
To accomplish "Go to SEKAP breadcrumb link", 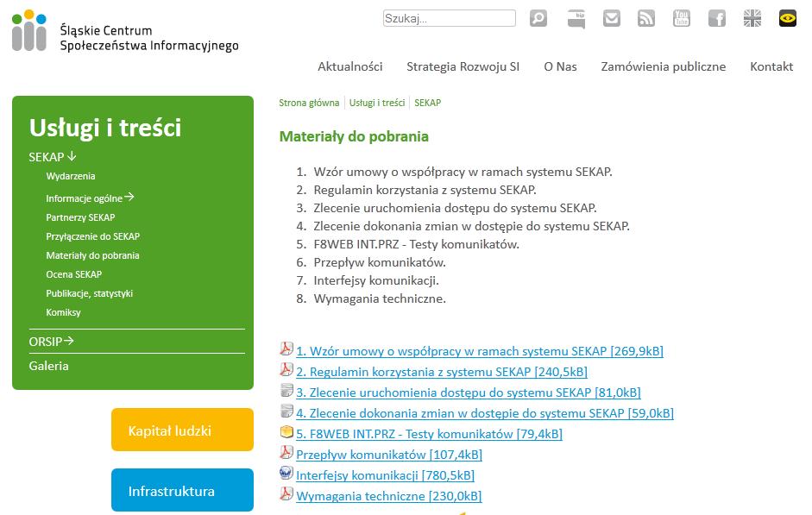I will tap(428, 103).
